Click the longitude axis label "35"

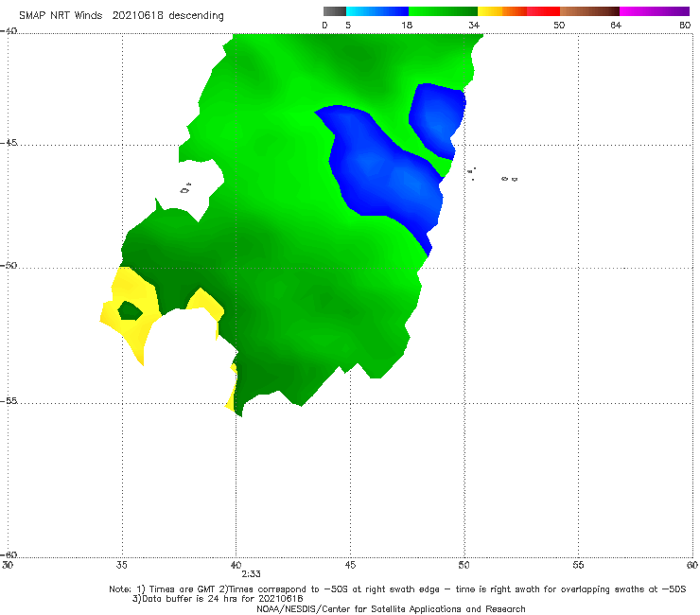point(121,565)
